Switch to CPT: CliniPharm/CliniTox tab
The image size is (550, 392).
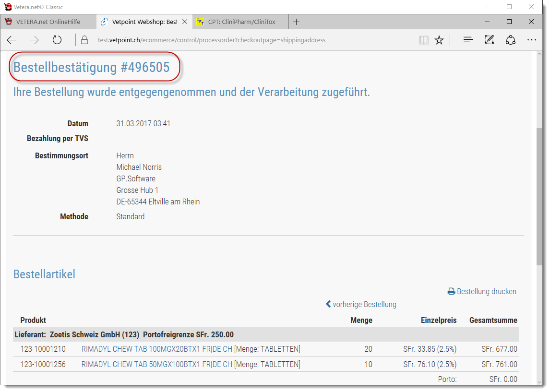(241, 22)
